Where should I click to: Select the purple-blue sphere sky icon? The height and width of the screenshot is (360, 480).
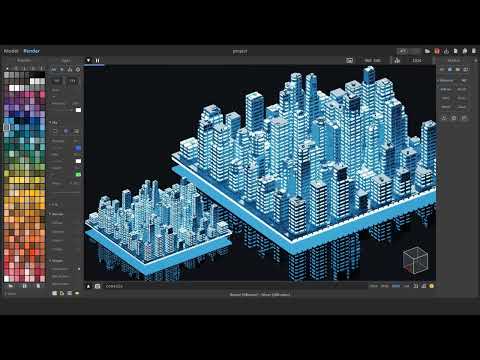pos(66,131)
